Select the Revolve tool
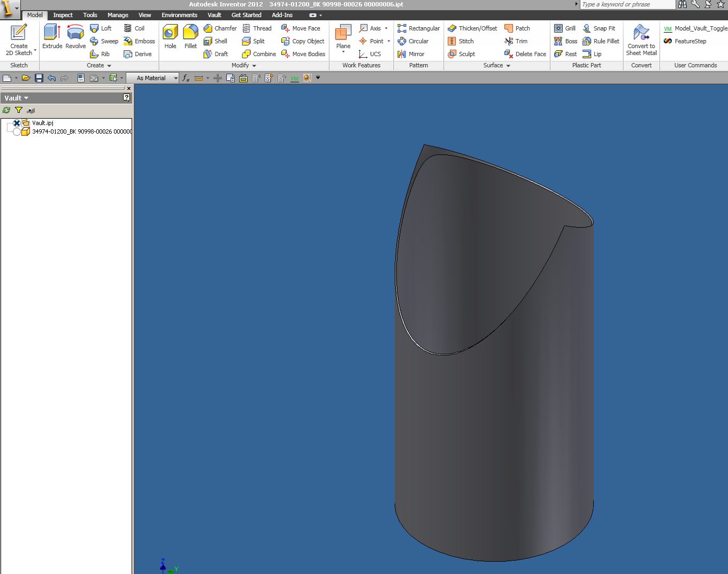 coord(75,37)
